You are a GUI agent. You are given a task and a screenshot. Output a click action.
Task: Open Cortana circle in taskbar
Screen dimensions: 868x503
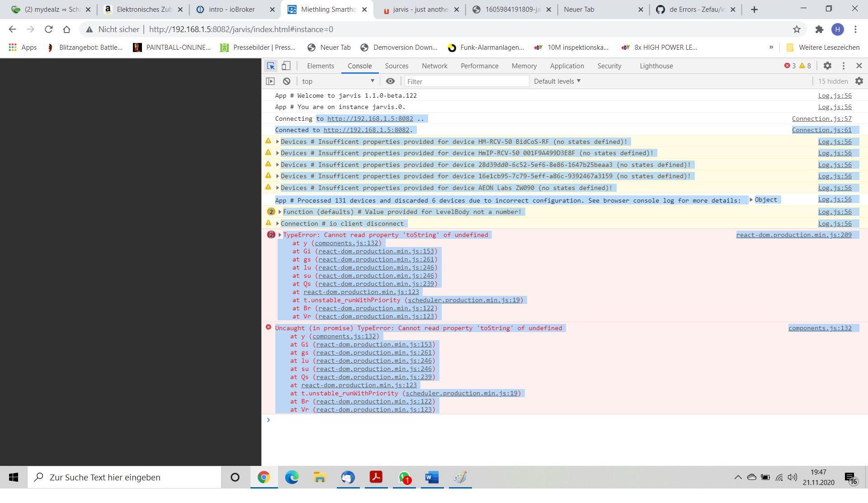click(235, 477)
